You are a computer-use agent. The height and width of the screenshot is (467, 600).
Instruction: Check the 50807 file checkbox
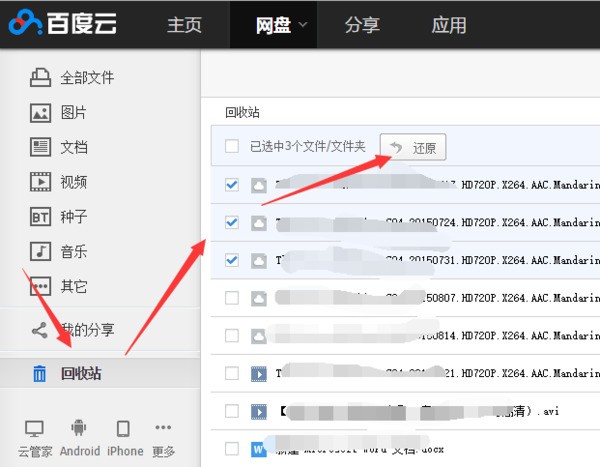tap(232, 298)
